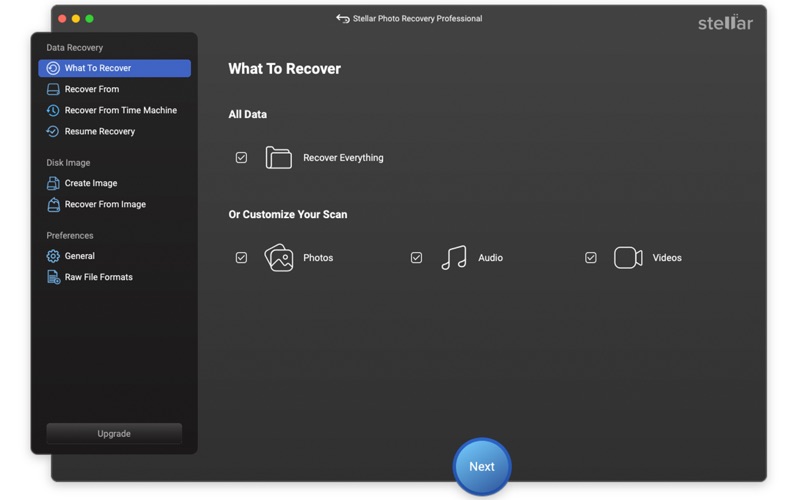Click the Preferences section header
Screen dimensions: 800x500
pyautogui.click(x=70, y=236)
